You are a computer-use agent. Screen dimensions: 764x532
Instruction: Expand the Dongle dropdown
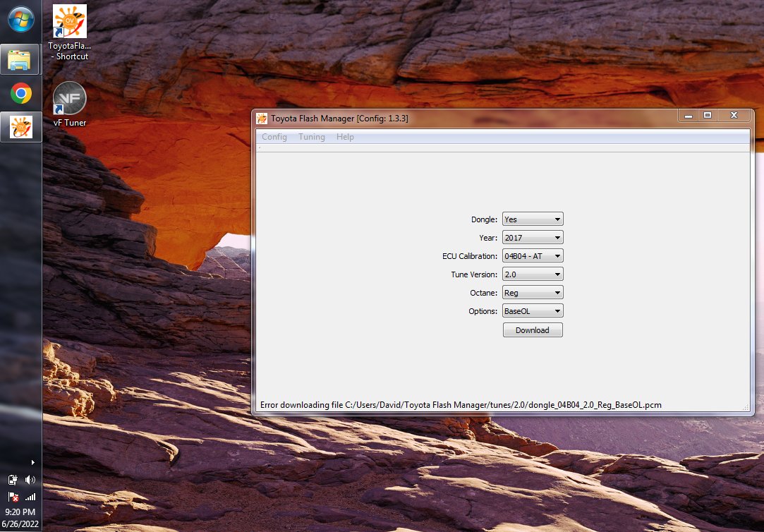(533, 219)
